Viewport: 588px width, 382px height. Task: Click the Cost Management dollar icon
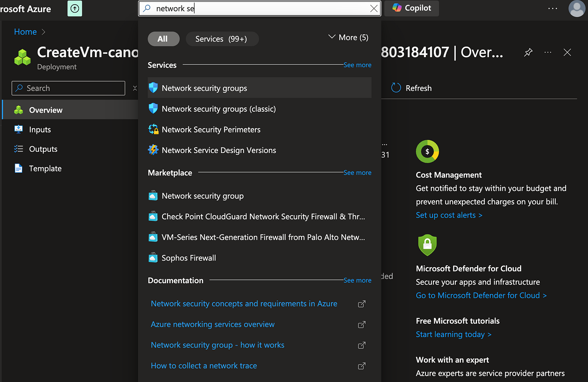[x=428, y=152]
